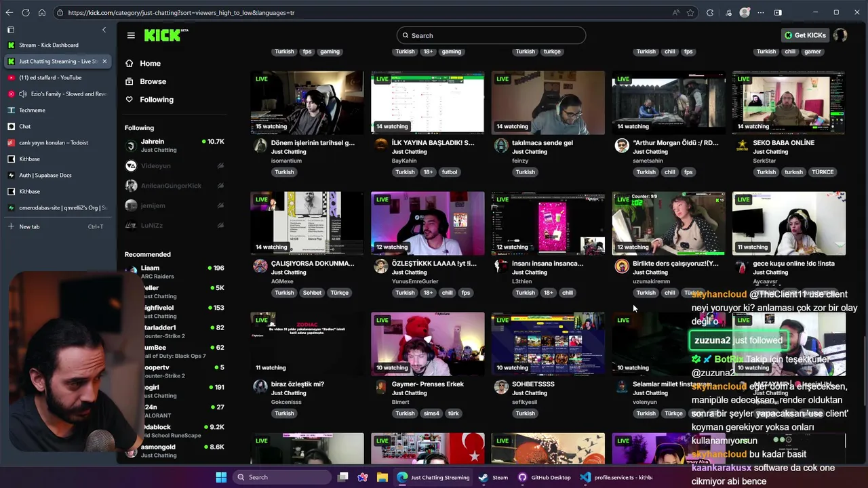Open uzumakiremm channel avatar
868x488 pixels.
622,266
